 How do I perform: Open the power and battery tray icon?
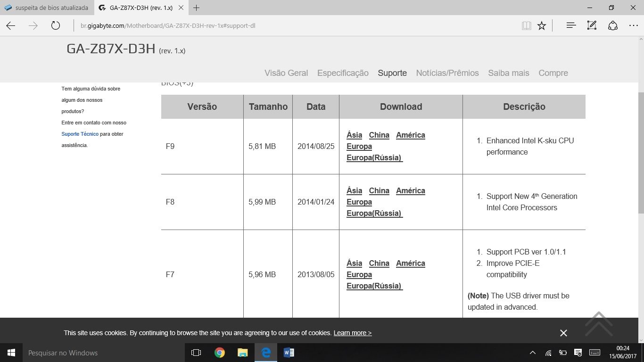click(562, 353)
